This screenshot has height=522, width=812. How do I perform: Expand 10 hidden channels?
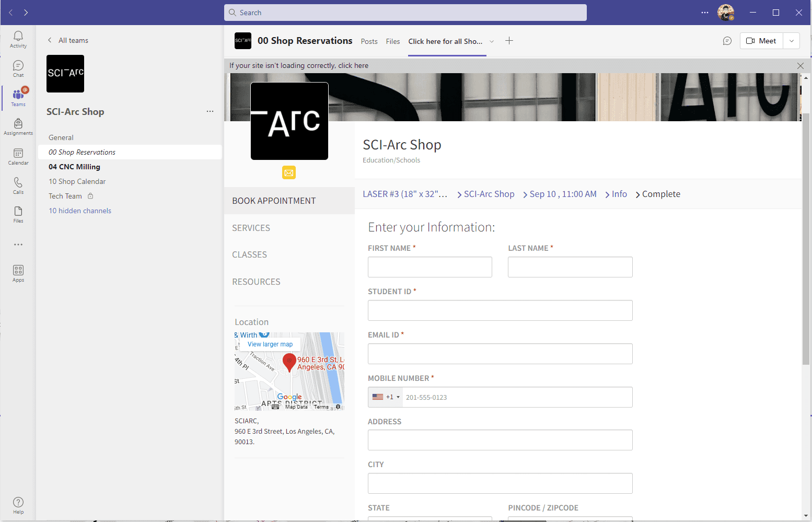tap(80, 211)
